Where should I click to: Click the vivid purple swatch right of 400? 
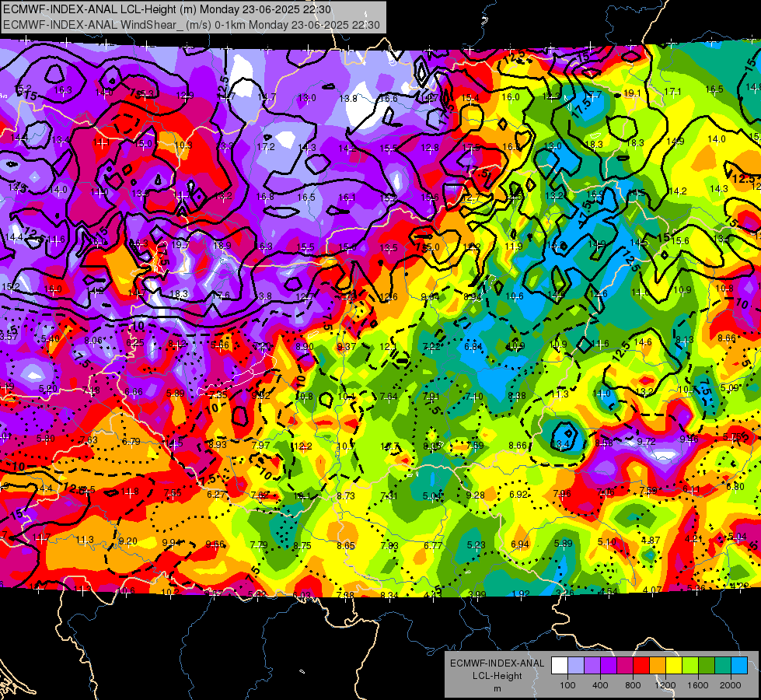click(609, 666)
